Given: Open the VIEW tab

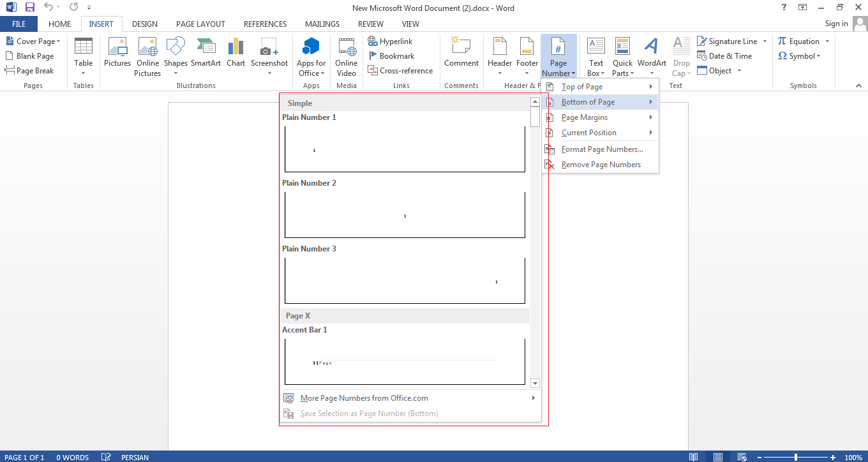Looking at the screenshot, I should pos(411,24).
